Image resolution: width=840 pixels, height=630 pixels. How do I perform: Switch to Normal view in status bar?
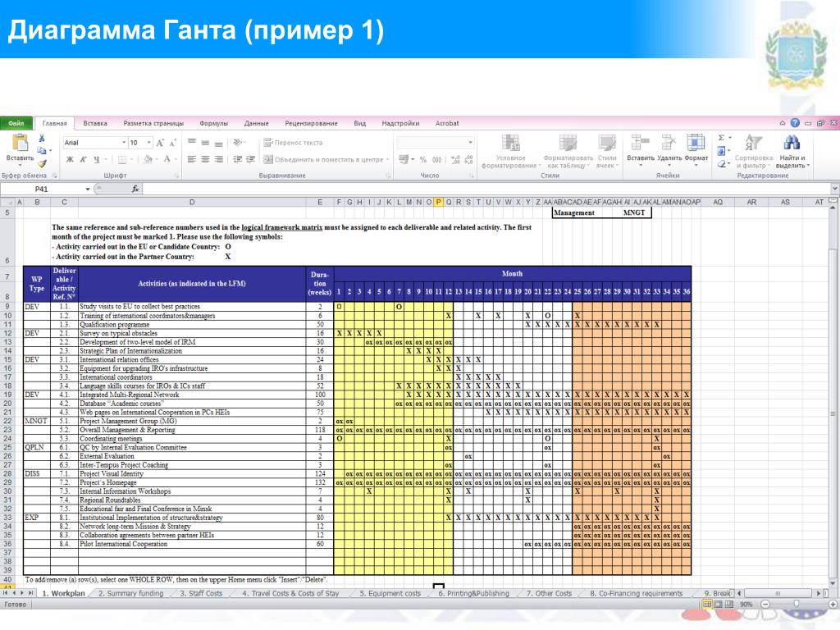pyautogui.click(x=706, y=605)
